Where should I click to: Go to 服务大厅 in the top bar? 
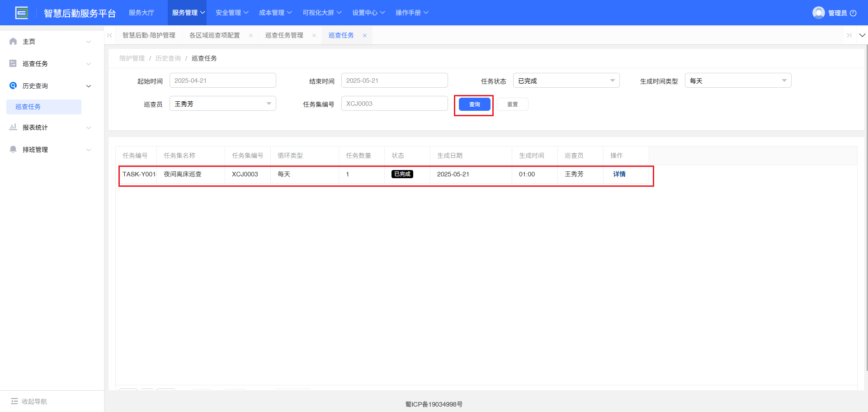click(x=142, y=13)
